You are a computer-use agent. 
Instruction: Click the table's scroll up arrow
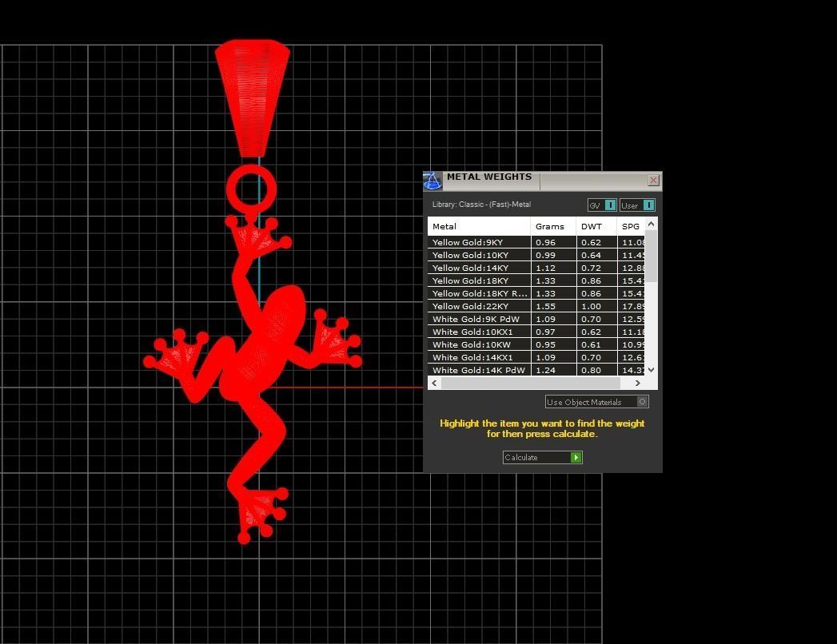pyautogui.click(x=652, y=224)
